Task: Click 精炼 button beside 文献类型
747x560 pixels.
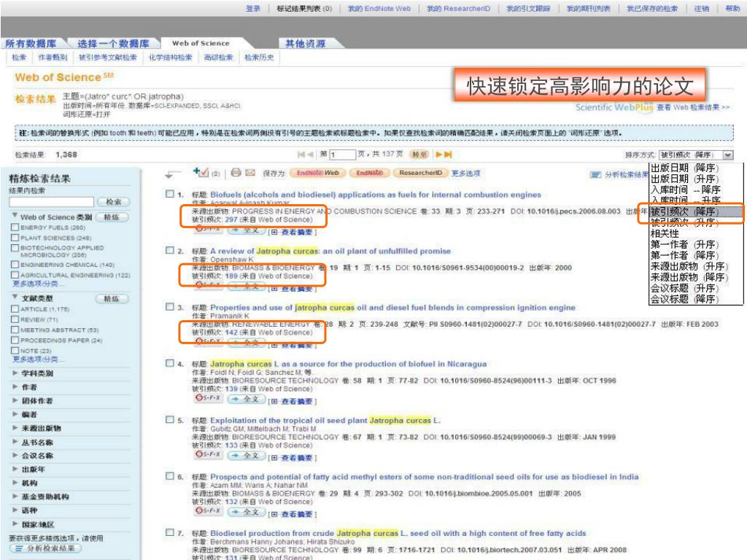Action: tap(112, 298)
